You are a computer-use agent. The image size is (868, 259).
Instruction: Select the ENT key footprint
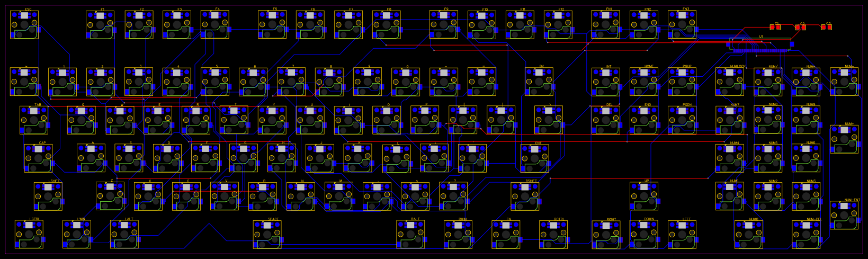pos(534,158)
